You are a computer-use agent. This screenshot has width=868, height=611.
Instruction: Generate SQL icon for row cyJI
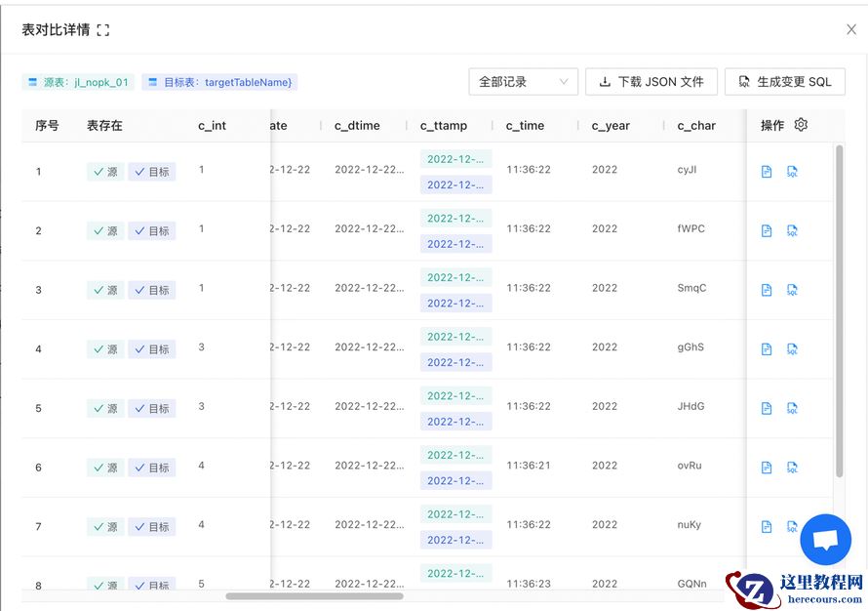click(792, 172)
